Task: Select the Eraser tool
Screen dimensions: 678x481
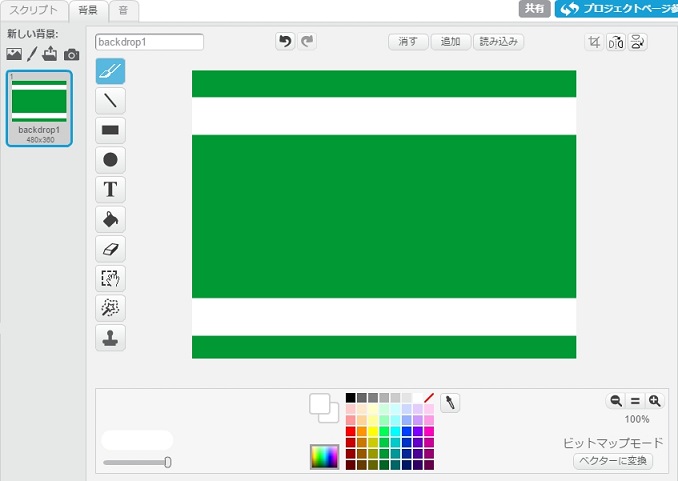Action: 110,249
